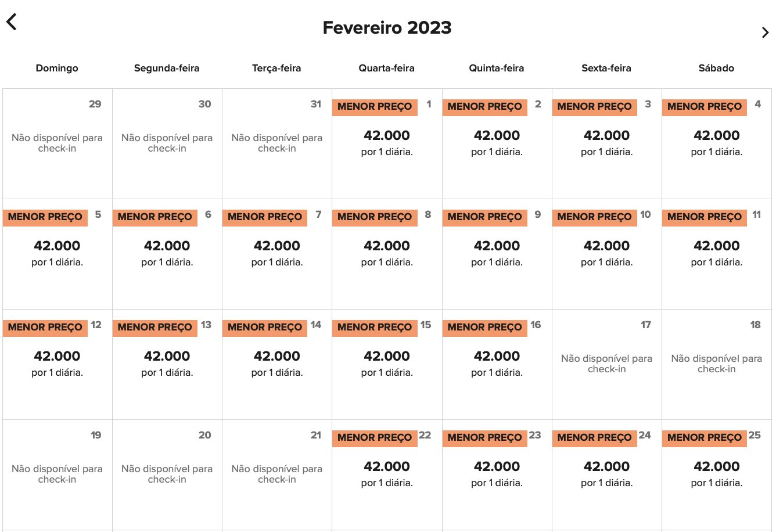776x532 pixels.
Task: Select February 10 date cell
Action: tap(606, 254)
